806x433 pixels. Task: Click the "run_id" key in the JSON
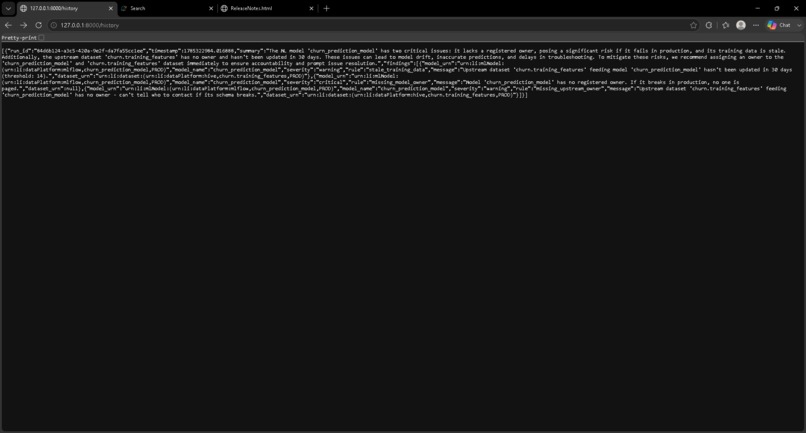click(19, 51)
